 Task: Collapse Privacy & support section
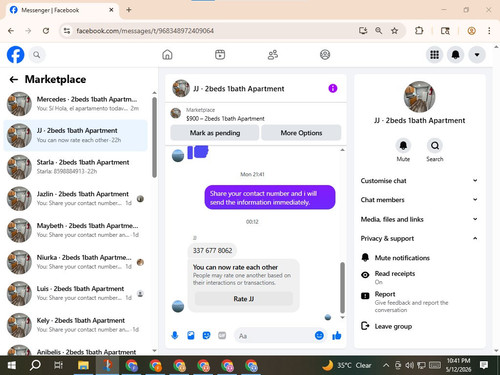pyautogui.click(x=419, y=238)
